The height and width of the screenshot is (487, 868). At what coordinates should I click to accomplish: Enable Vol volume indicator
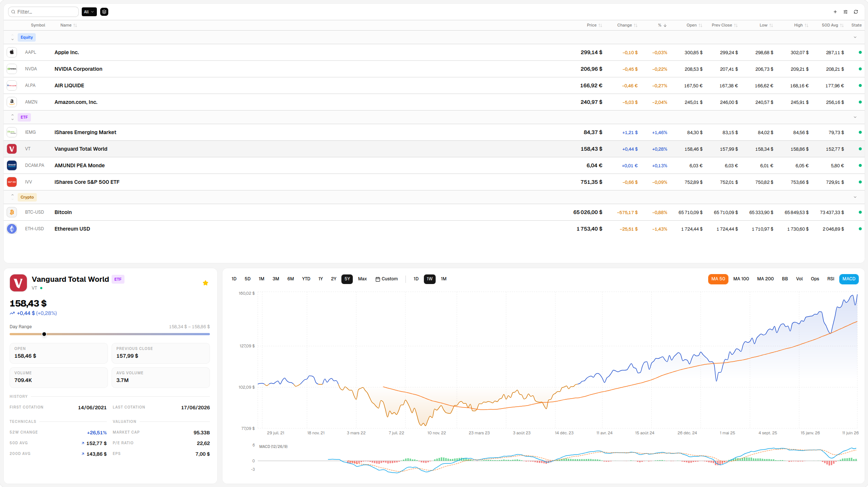pos(799,279)
